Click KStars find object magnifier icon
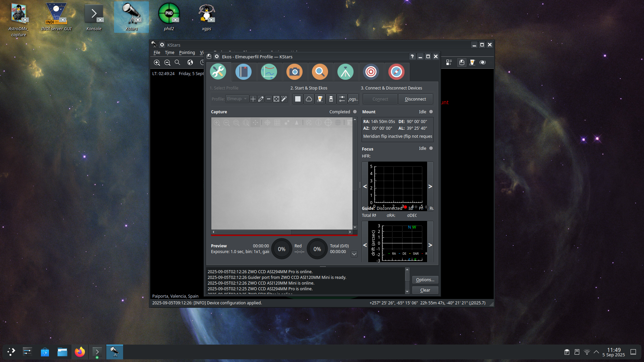644x362 pixels. (177, 63)
